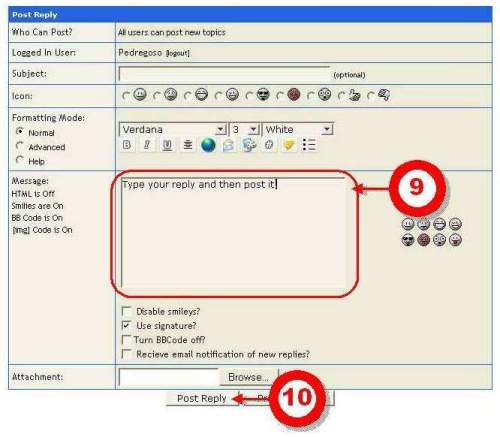Select Normal formatting mode

(x=20, y=132)
